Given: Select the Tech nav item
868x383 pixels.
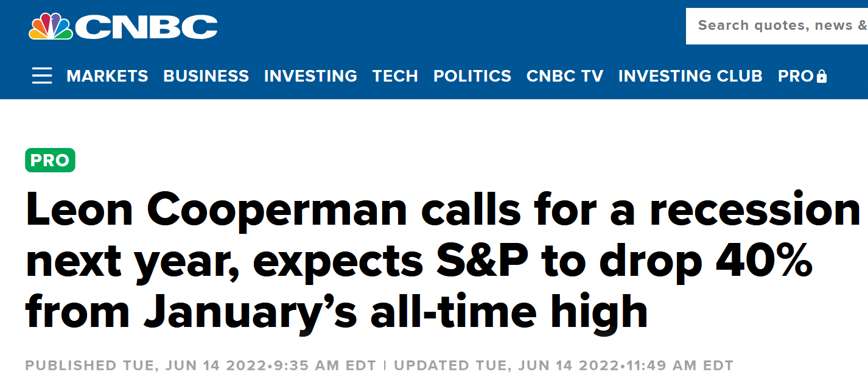Looking at the screenshot, I should click(x=395, y=76).
